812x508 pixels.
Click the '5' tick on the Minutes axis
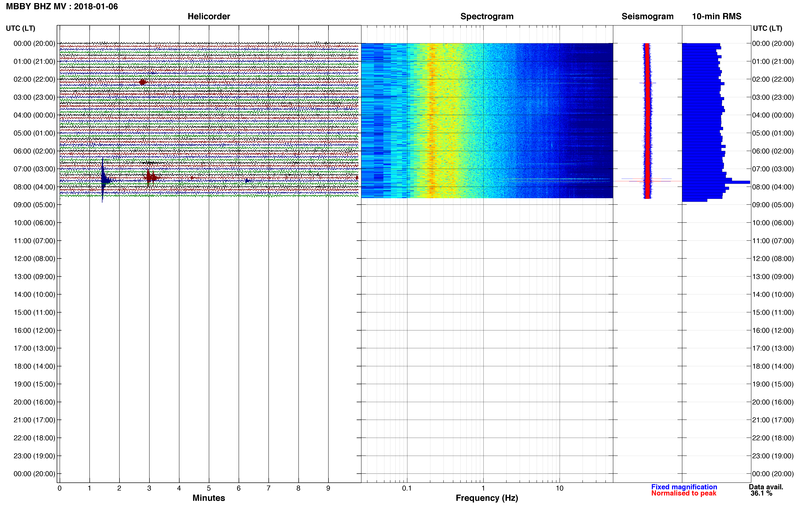209,488
